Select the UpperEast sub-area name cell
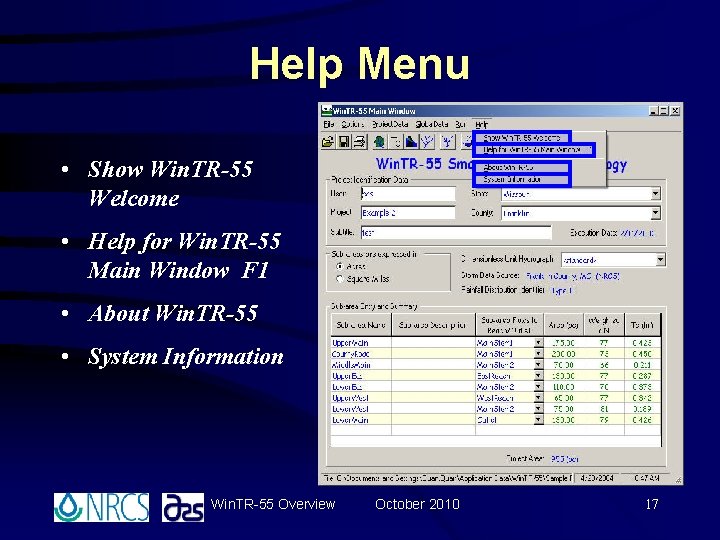 click(x=361, y=376)
